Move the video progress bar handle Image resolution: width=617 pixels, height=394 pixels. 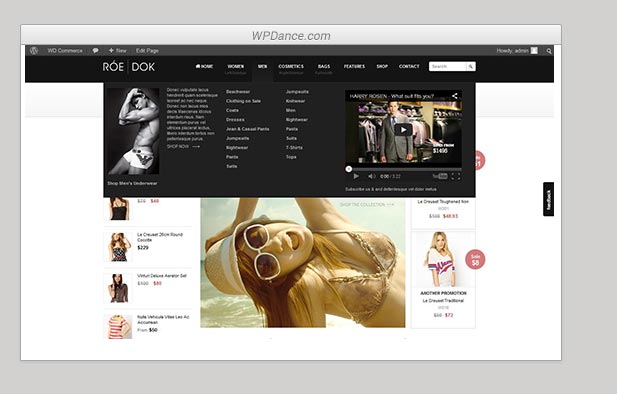point(349,169)
